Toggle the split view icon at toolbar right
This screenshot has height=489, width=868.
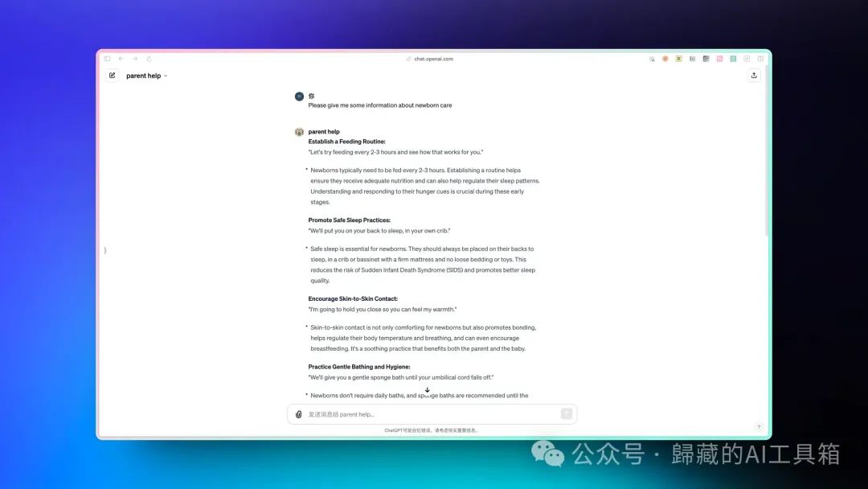pyautogui.click(x=760, y=59)
